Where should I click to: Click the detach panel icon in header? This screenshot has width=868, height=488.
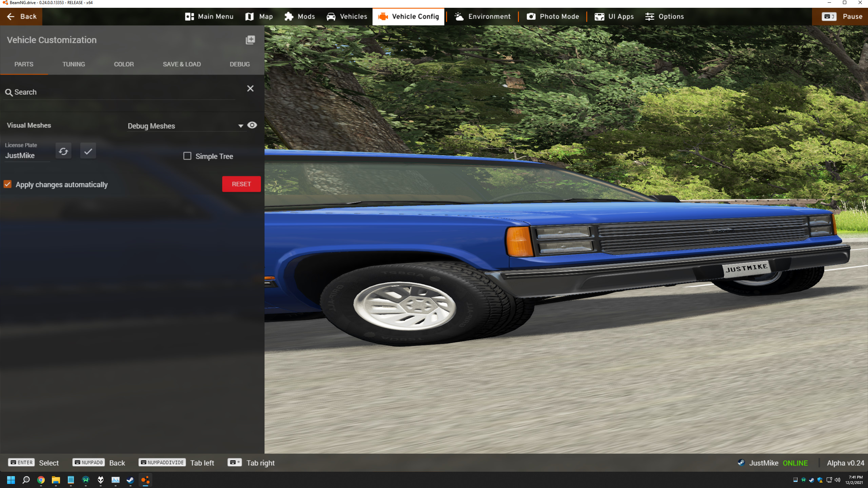coord(250,40)
